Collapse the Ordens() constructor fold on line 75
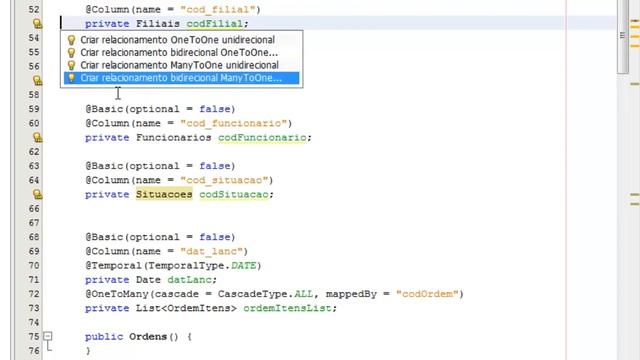The height and width of the screenshot is (360, 640). click(48, 336)
